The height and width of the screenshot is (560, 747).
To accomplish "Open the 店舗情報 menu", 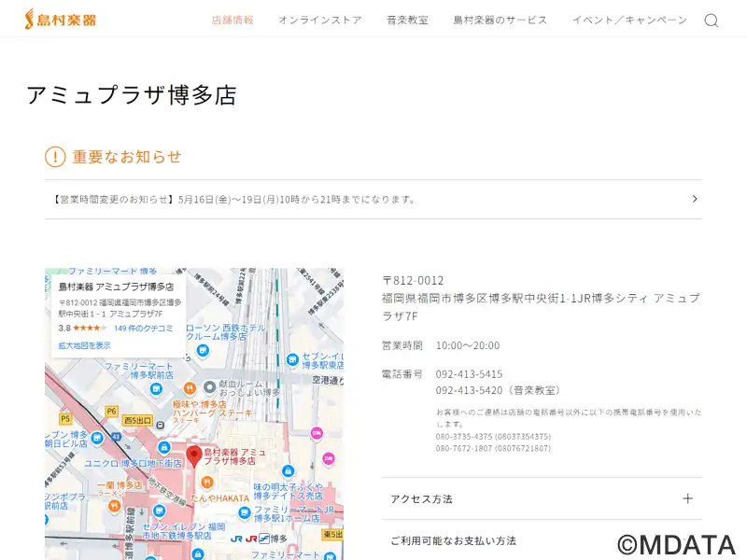I will coord(233,20).
